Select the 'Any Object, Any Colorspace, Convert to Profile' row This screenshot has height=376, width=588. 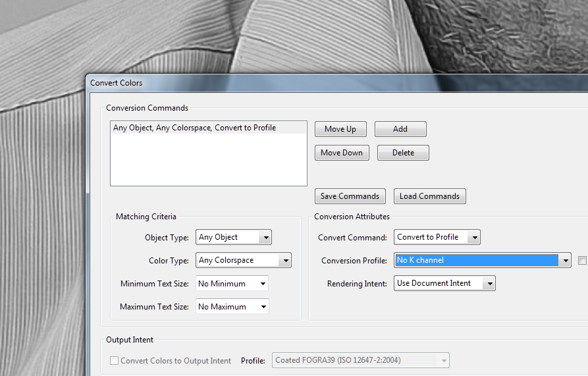point(209,128)
